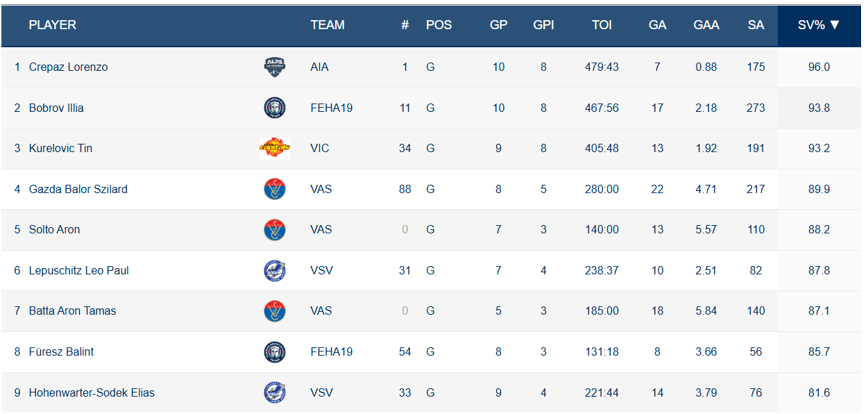Sort by the TOI column header

pos(602,25)
